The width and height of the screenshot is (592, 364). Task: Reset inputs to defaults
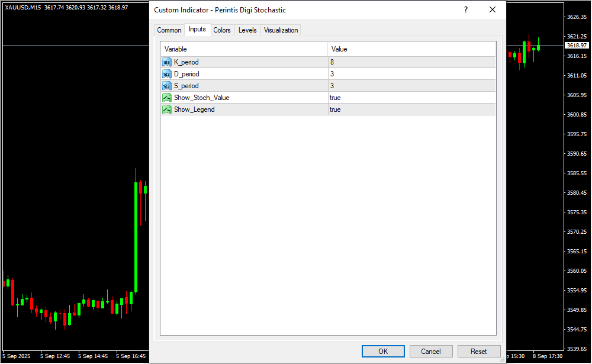tap(478, 352)
